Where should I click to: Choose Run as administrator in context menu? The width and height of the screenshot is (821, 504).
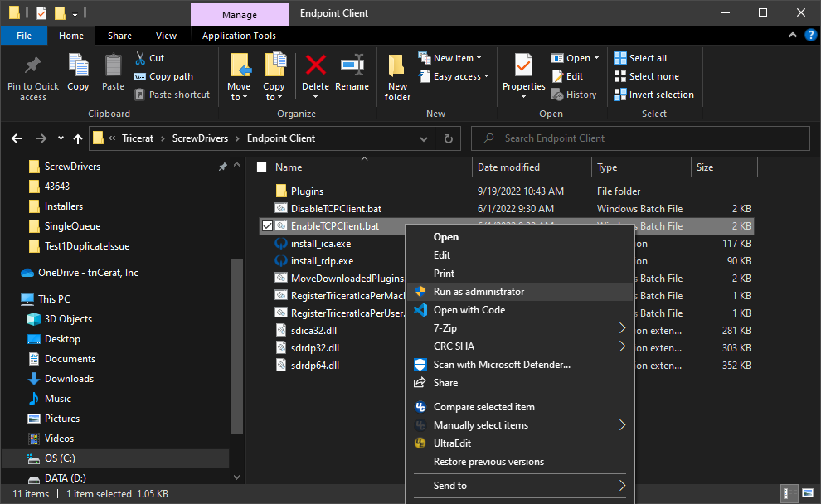point(479,292)
